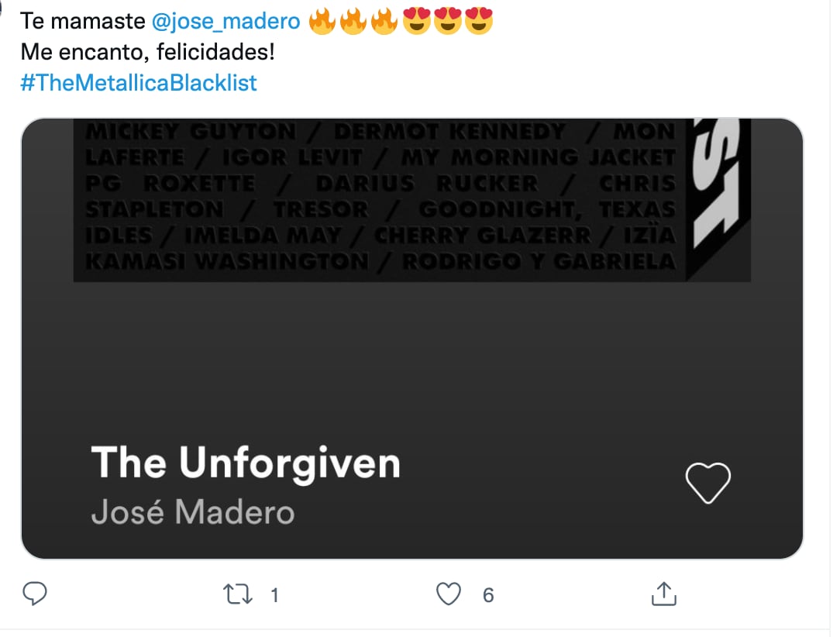Click José Madero artist name on card
The image size is (840, 637).
point(193,512)
